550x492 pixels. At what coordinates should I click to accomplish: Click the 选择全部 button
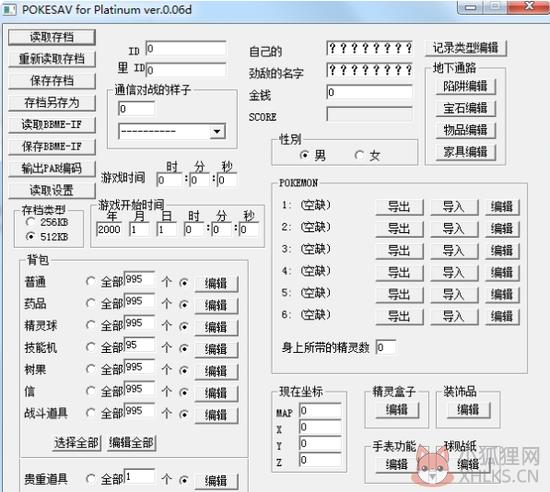[77, 443]
